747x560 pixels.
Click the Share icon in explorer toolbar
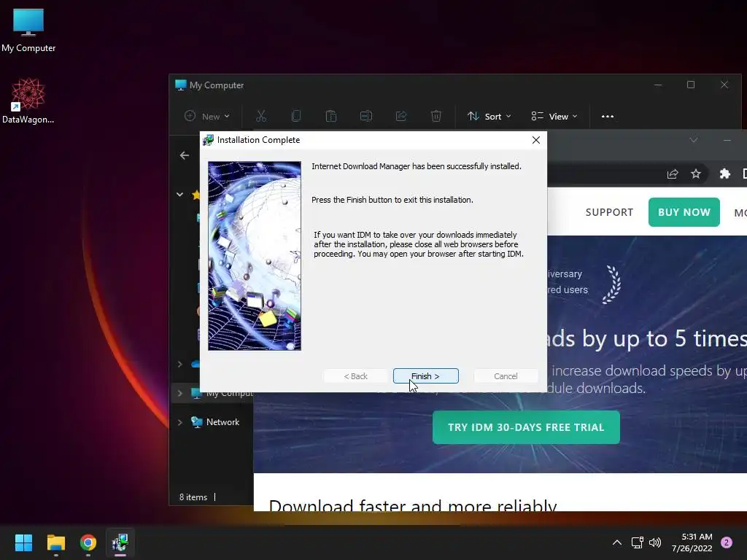coord(401,116)
